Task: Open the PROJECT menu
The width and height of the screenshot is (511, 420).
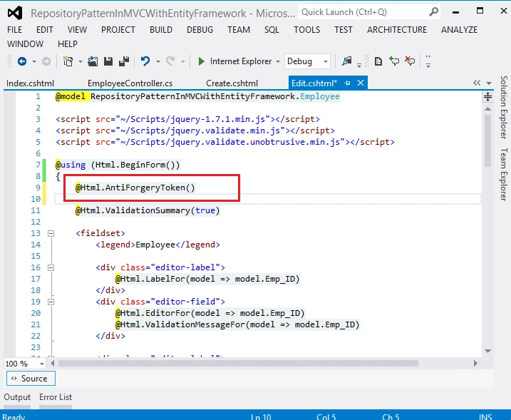Action: (x=118, y=30)
